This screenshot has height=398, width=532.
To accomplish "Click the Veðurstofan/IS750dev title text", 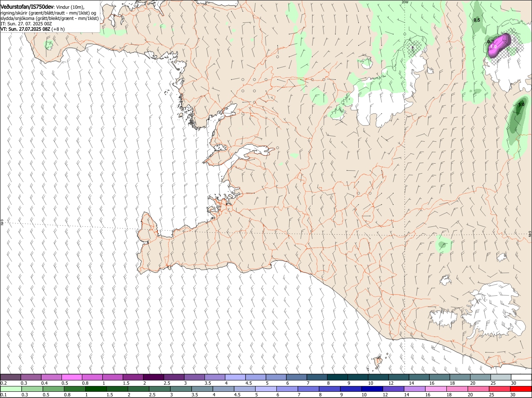I will click(27, 7).
